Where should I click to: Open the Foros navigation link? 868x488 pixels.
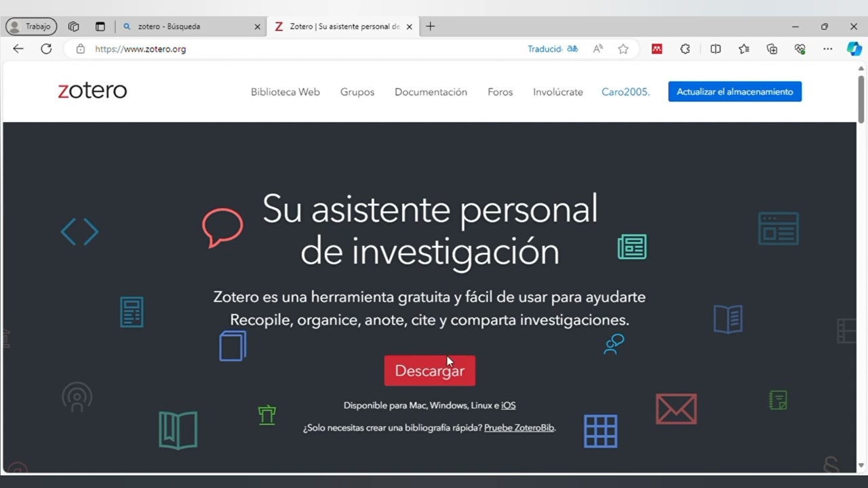coord(500,91)
